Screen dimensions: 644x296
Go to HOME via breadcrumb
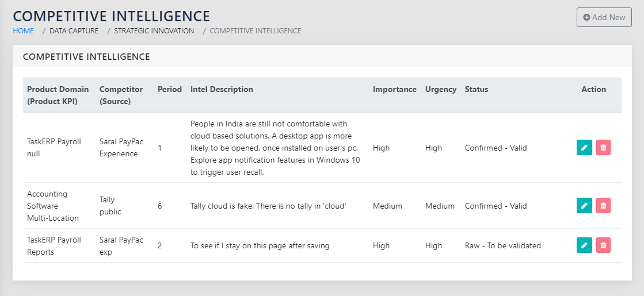coord(24,31)
